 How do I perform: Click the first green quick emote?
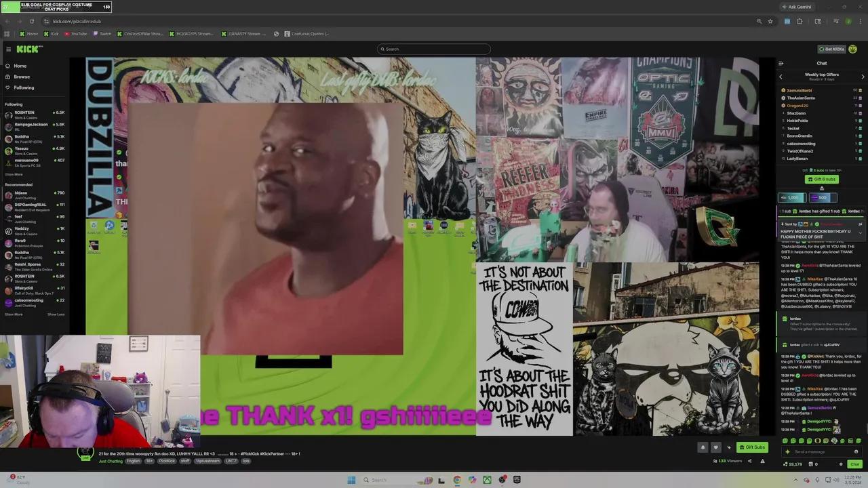(785, 441)
